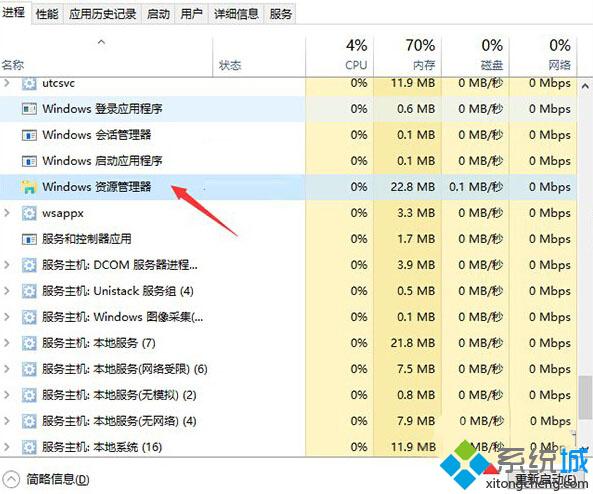The height and width of the screenshot is (494, 593).
Task: Click the 服务和控制器应用 icon
Action: (x=29, y=239)
